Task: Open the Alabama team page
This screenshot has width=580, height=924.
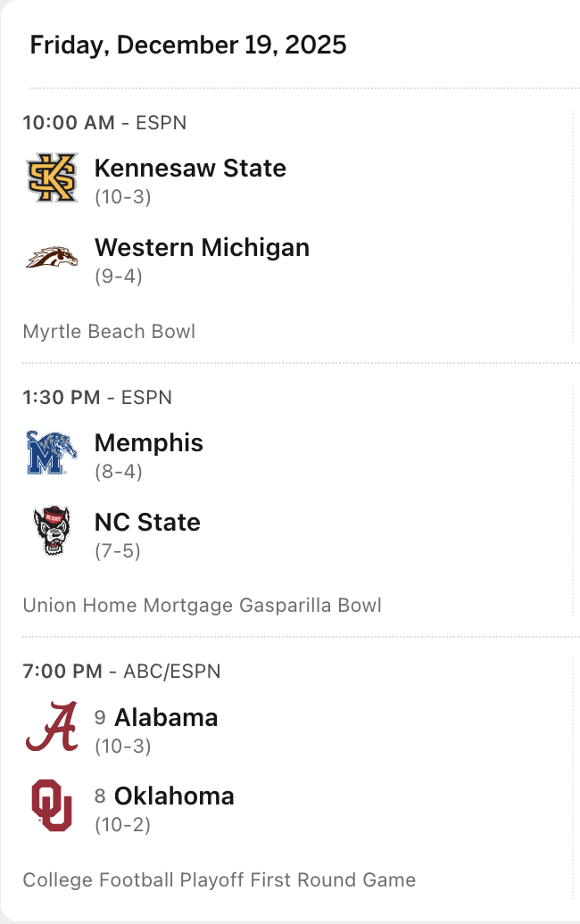Action: 166,717
